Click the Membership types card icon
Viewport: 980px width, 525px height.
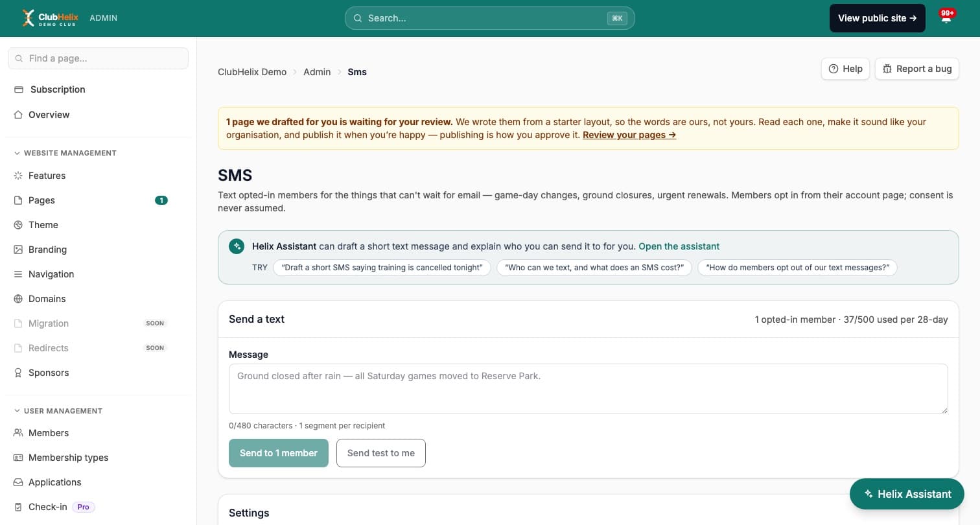coord(18,458)
